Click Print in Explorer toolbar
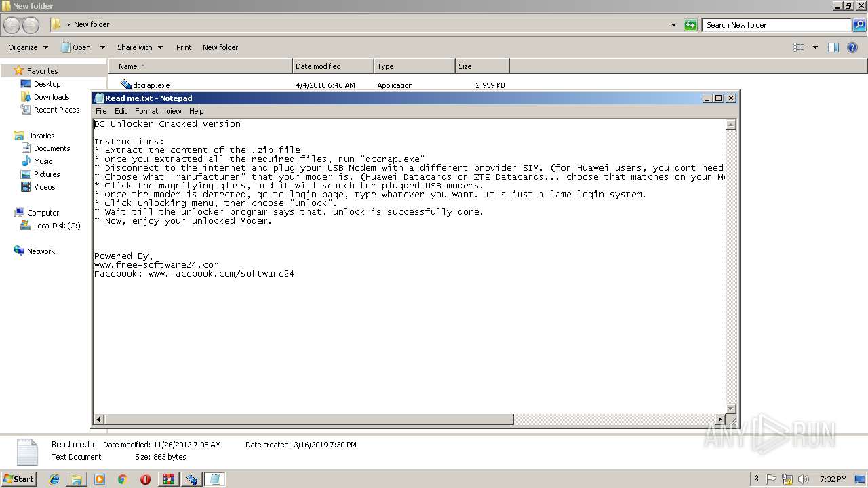The image size is (868, 488). tap(184, 47)
